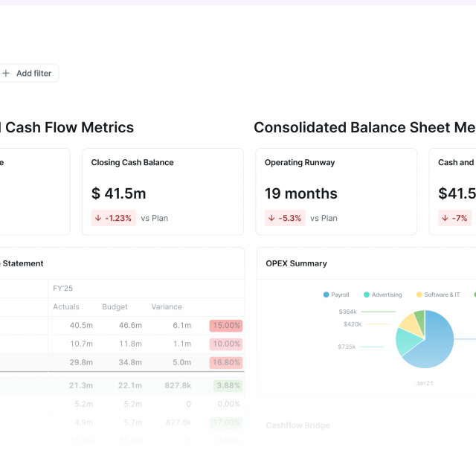Open the Operating Runway card title
The height and width of the screenshot is (476, 476).
300,162
